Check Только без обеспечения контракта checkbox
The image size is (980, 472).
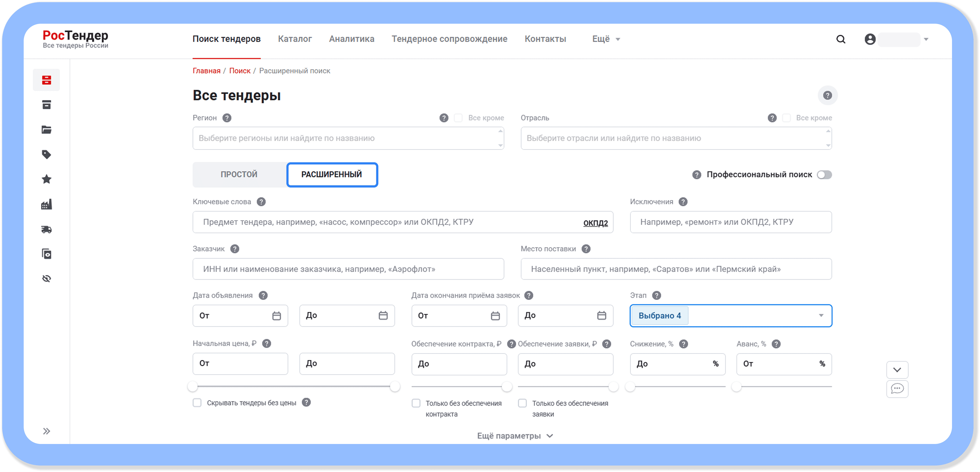(416, 403)
